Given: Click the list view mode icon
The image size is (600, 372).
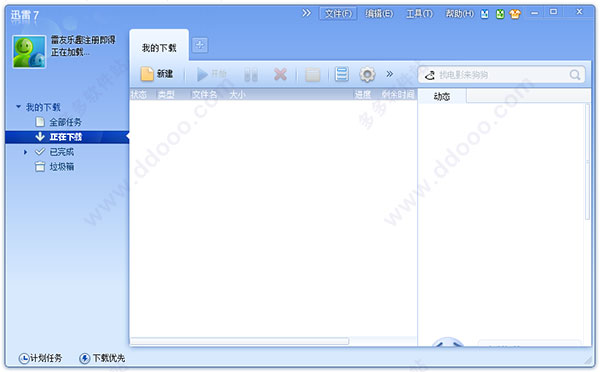Looking at the screenshot, I should tap(341, 74).
